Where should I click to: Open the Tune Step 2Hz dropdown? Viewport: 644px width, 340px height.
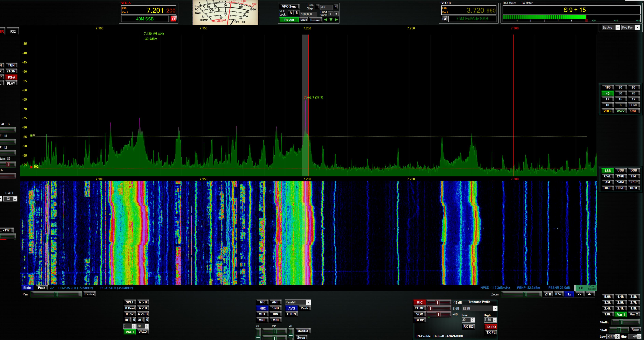click(326, 7)
